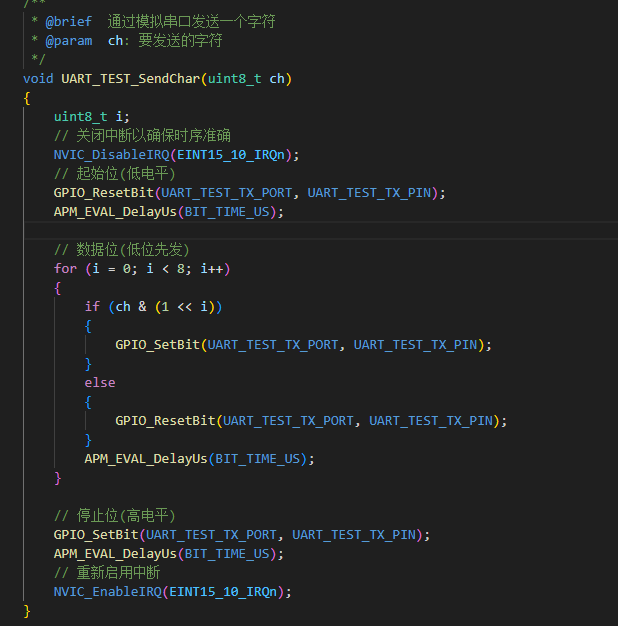Click the 重新启用中断 comment
Image resolution: width=618 pixels, height=626 pixels.
(x=107, y=573)
